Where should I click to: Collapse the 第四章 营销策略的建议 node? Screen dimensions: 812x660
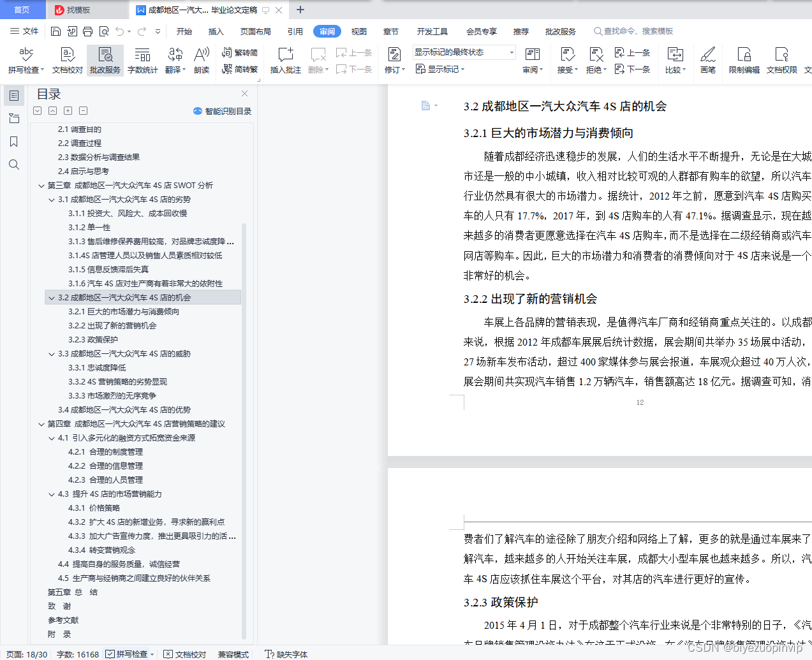coord(41,424)
